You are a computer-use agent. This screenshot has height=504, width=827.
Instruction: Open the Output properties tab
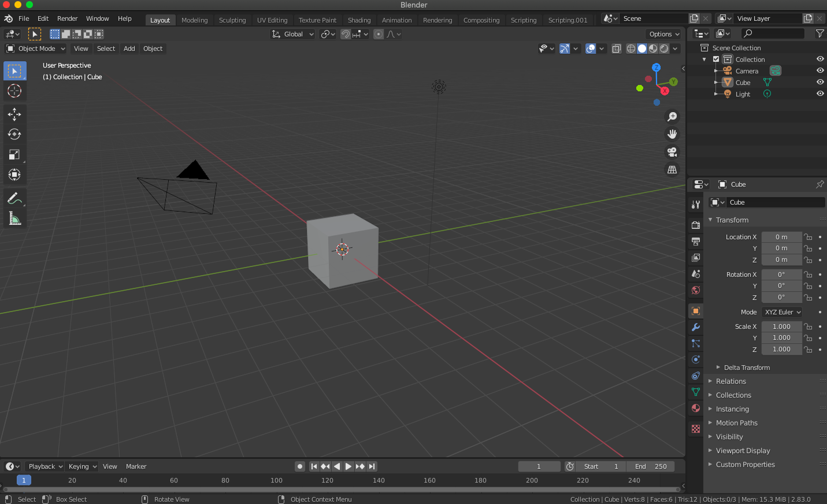pyautogui.click(x=696, y=242)
